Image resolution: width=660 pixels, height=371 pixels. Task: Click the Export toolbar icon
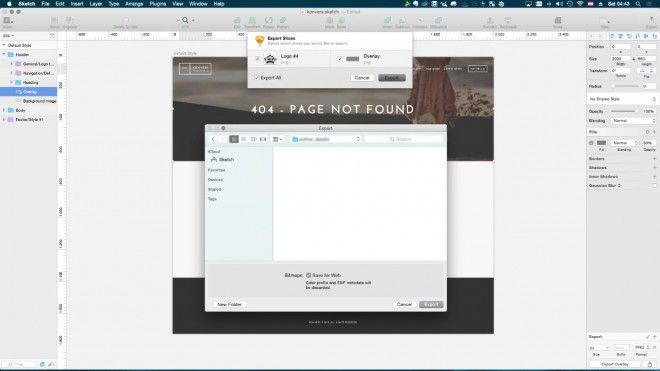coord(651,20)
